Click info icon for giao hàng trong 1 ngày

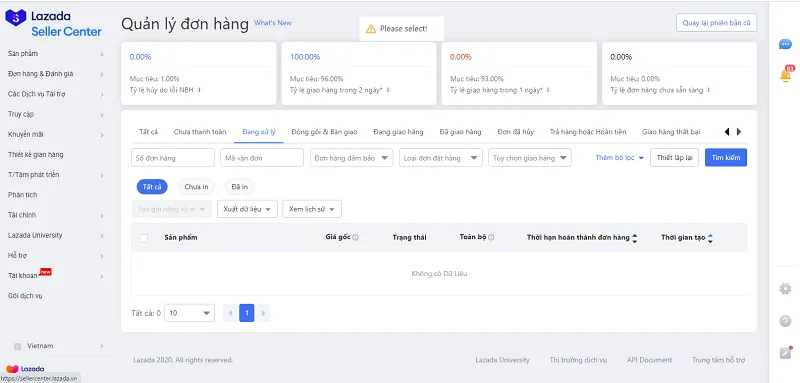coord(548,90)
